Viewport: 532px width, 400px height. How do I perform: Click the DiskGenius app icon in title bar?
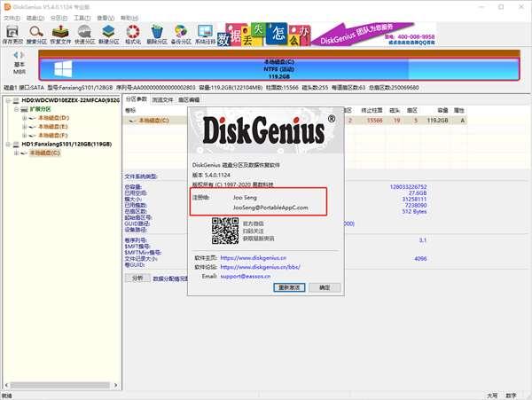pos(7,7)
